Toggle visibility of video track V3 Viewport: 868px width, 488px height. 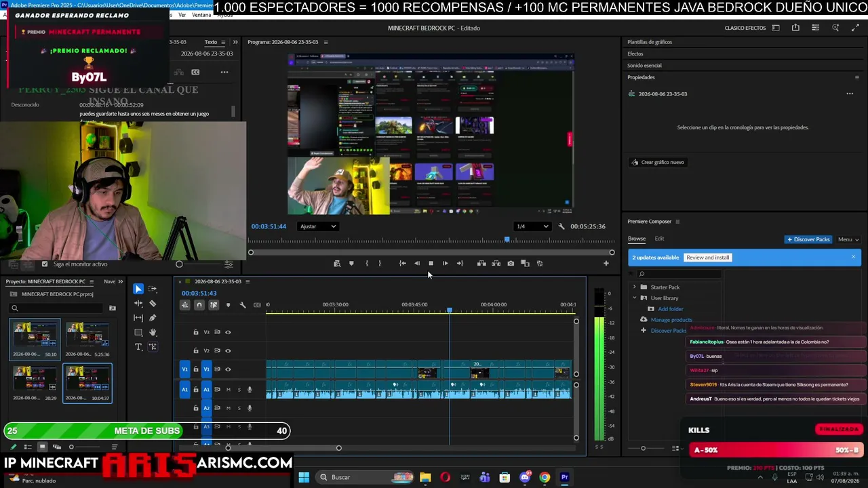(x=228, y=332)
